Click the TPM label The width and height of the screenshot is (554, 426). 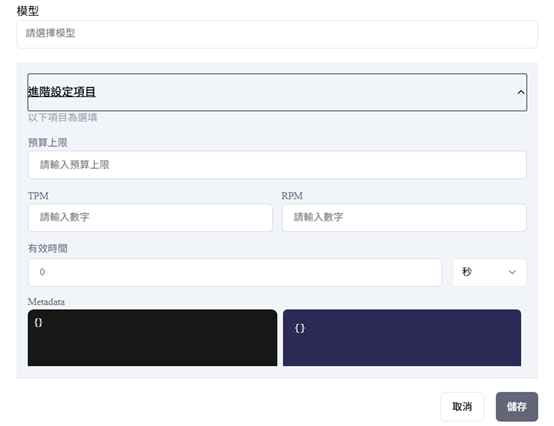[x=38, y=196]
